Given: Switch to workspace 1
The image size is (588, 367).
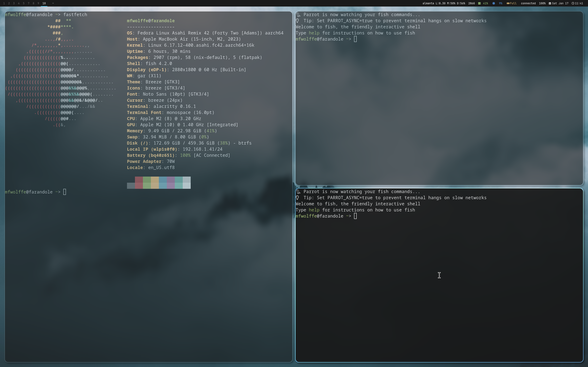Looking at the screenshot, I should pos(4,3).
